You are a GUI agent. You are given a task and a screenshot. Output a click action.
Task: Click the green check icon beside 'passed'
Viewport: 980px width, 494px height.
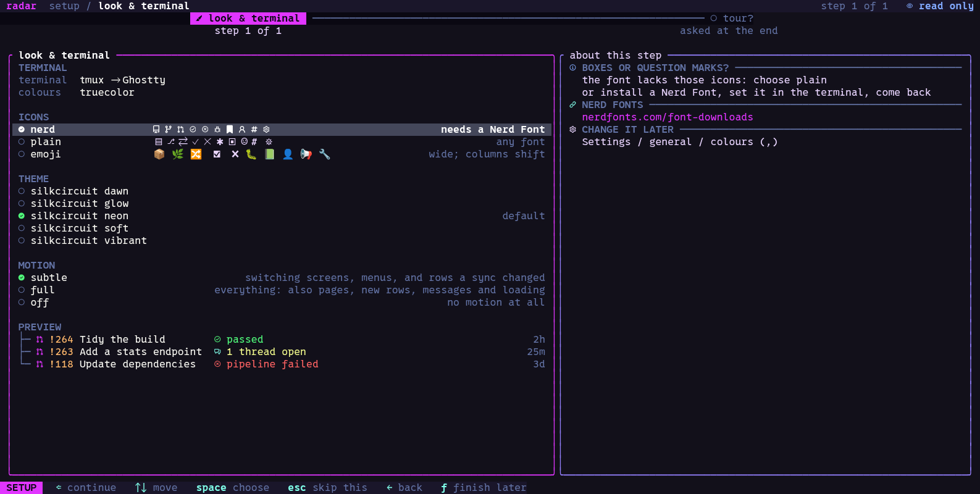[217, 340]
